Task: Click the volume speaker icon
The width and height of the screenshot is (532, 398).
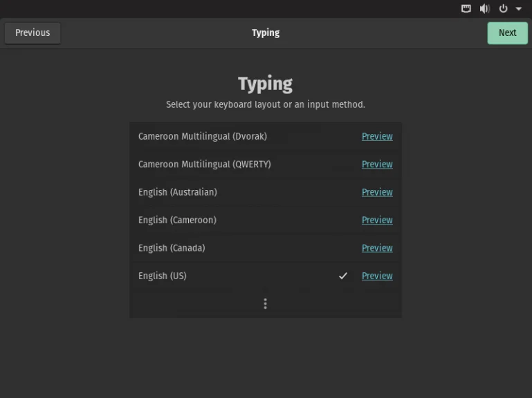Action: click(x=484, y=8)
